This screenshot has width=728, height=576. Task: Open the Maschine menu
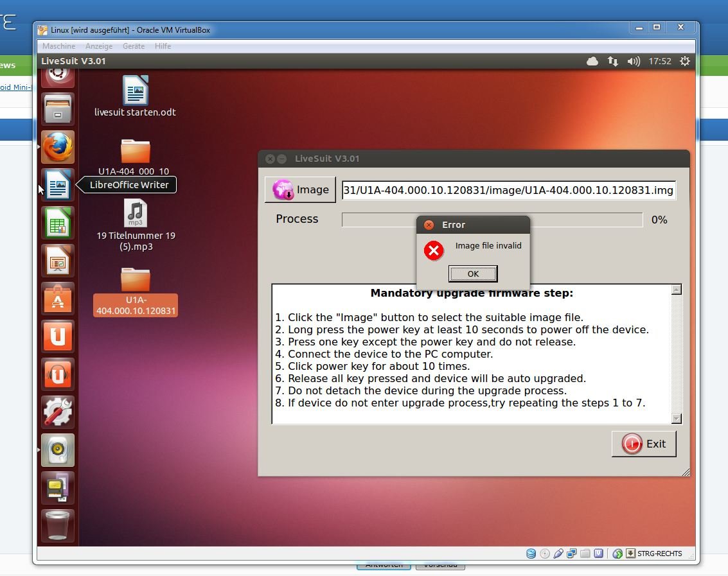pyautogui.click(x=58, y=46)
